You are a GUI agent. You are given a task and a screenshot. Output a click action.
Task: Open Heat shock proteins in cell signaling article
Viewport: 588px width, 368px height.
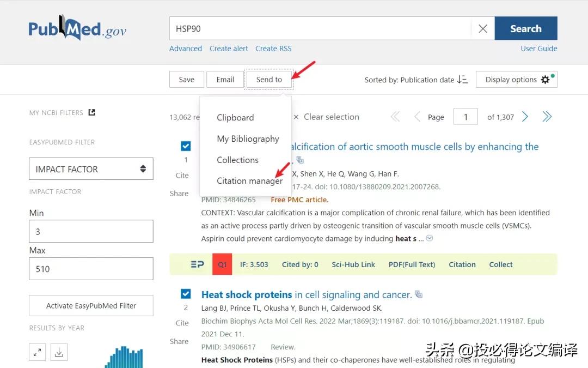click(x=307, y=295)
